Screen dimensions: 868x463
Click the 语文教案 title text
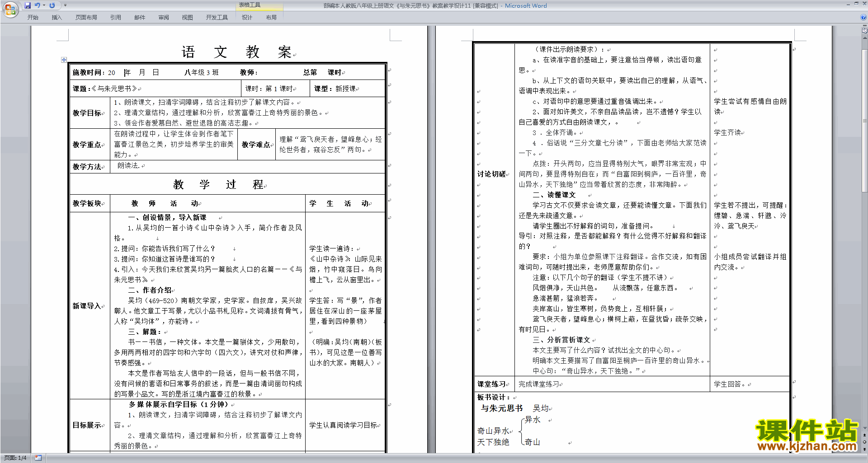click(x=236, y=52)
